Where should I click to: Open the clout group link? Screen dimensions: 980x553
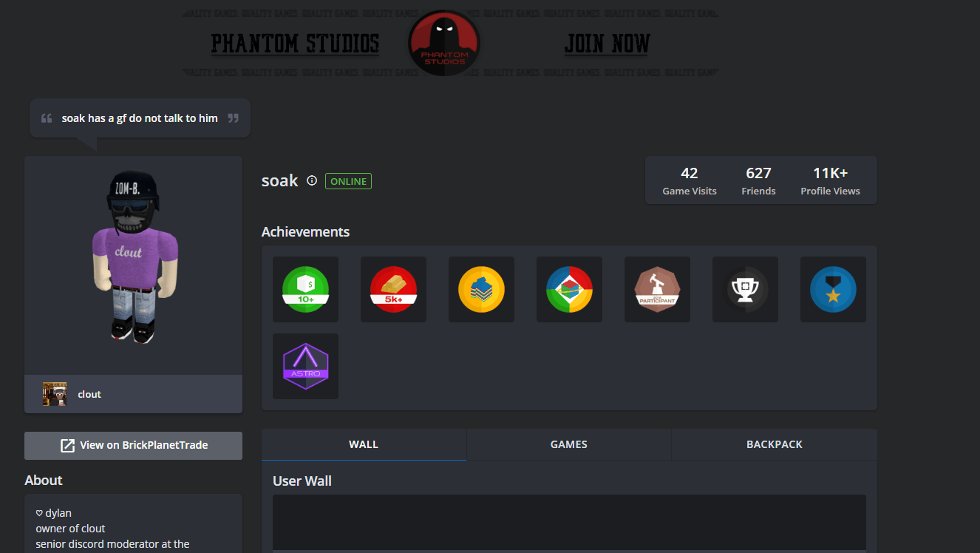(x=89, y=394)
